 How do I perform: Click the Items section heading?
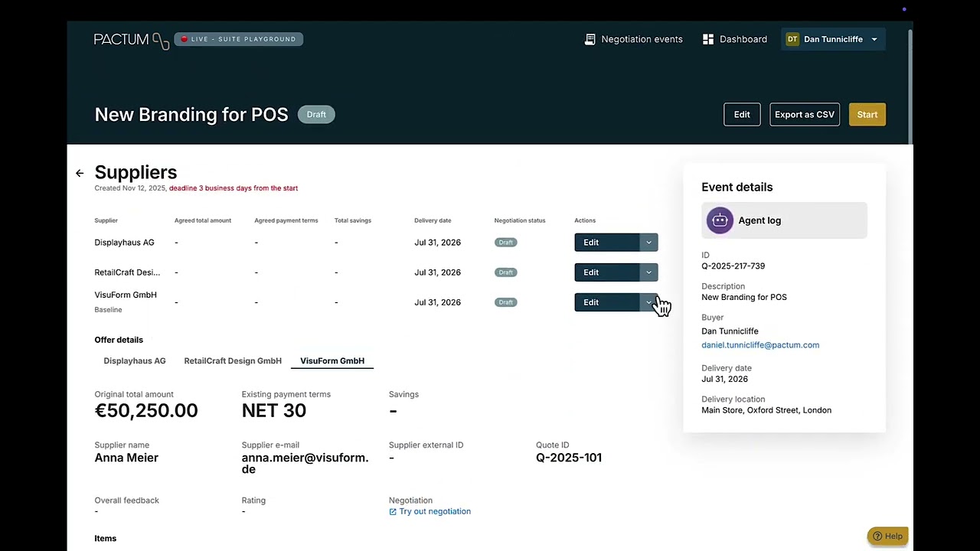click(x=106, y=539)
